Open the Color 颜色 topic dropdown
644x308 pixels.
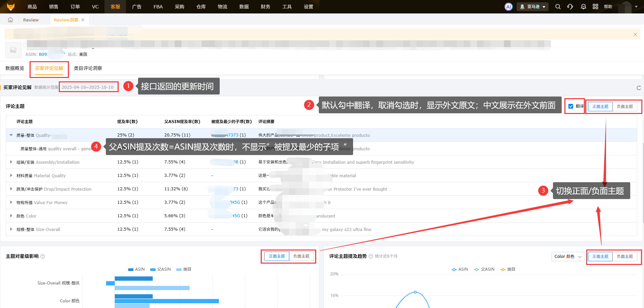(x=568, y=257)
